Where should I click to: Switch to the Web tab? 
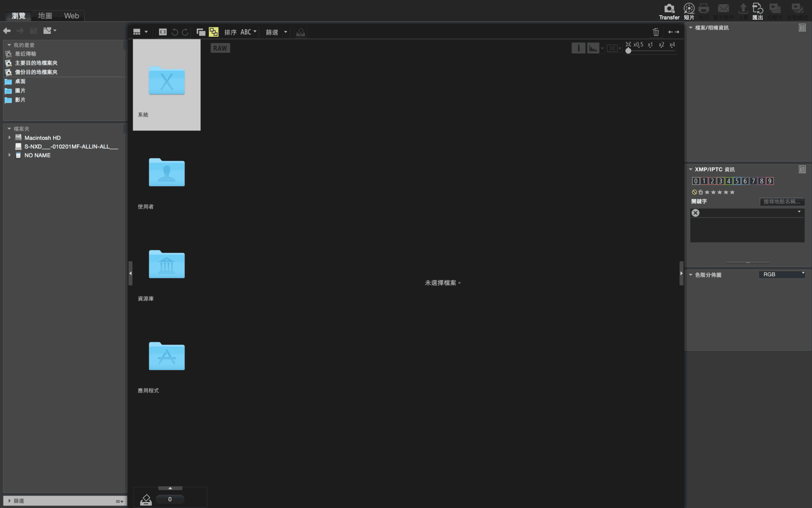71,16
